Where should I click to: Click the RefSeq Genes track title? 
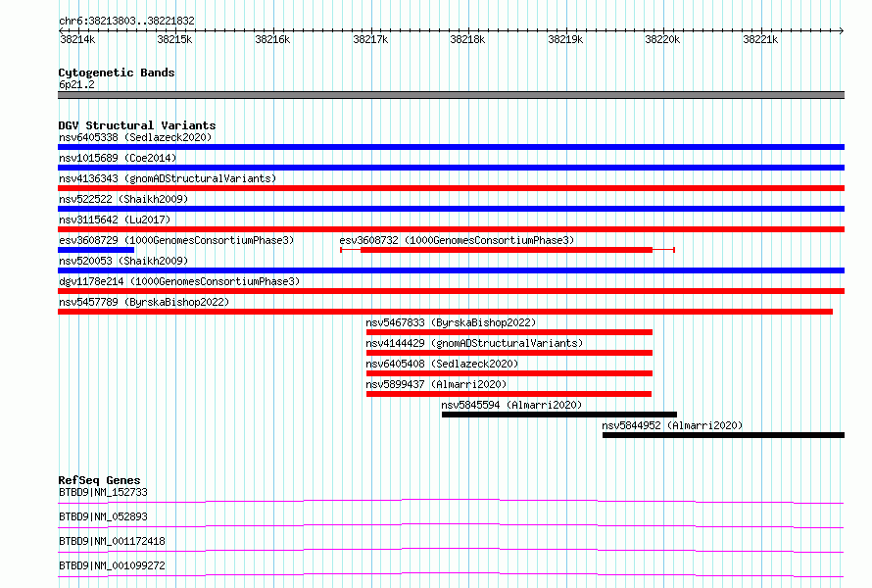[x=99, y=480]
